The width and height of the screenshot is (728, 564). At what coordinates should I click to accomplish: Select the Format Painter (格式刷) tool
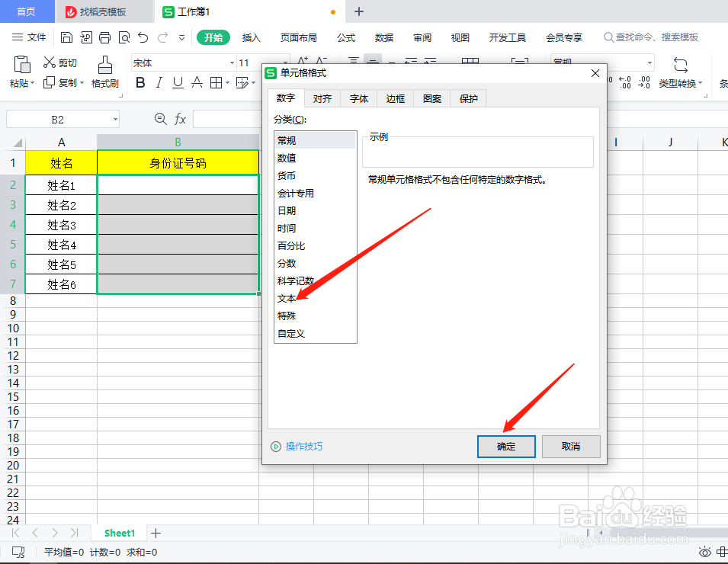104,72
